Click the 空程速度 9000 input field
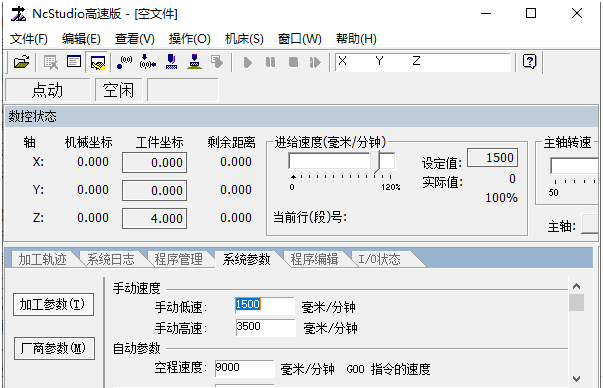This screenshot has height=388, width=603. (x=245, y=368)
